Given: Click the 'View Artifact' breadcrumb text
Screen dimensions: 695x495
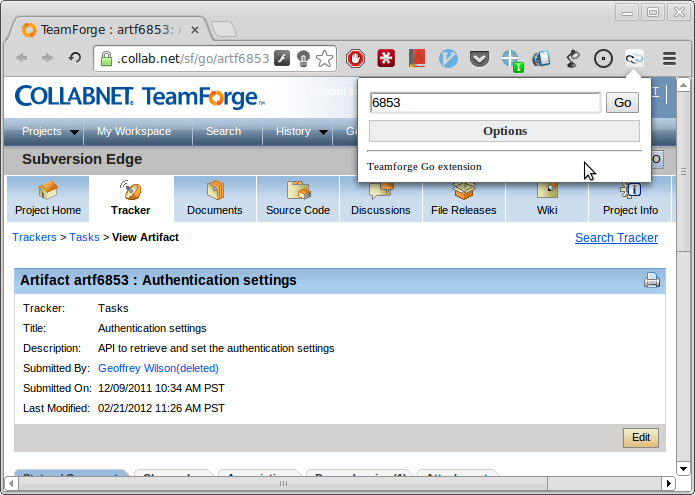Looking at the screenshot, I should [145, 237].
